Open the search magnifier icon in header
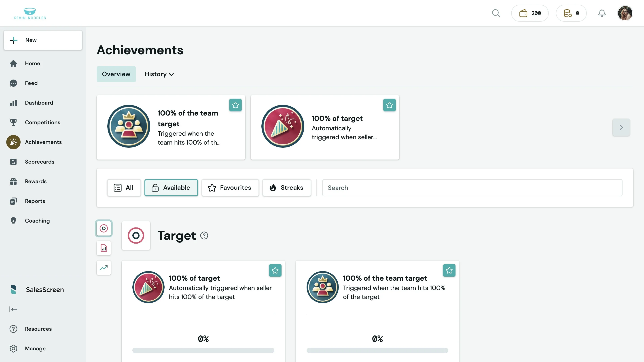 click(x=496, y=13)
